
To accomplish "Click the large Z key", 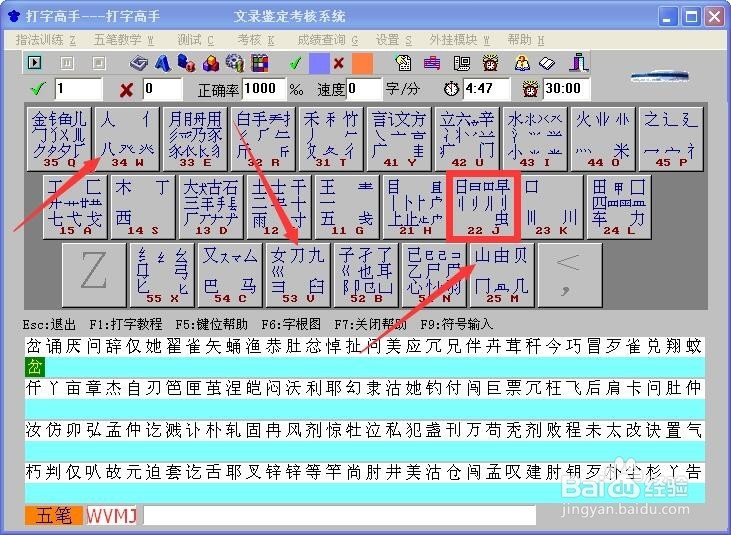I will point(94,275).
